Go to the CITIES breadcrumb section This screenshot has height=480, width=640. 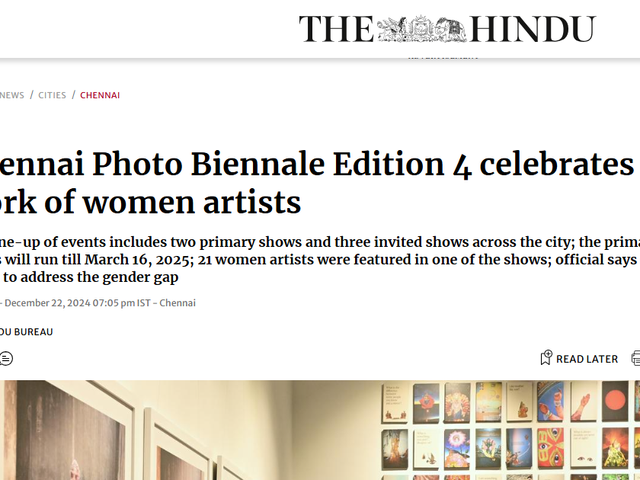coord(52,96)
